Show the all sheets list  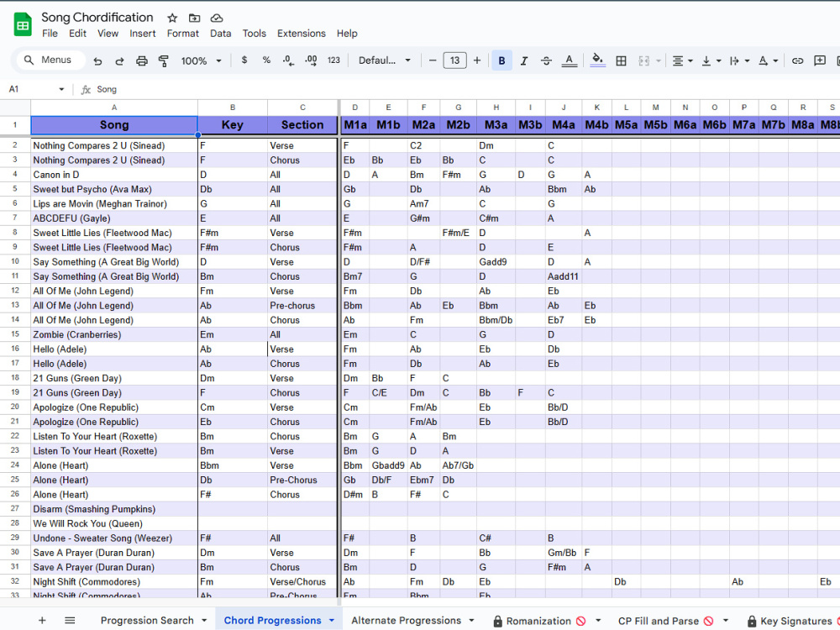70,621
